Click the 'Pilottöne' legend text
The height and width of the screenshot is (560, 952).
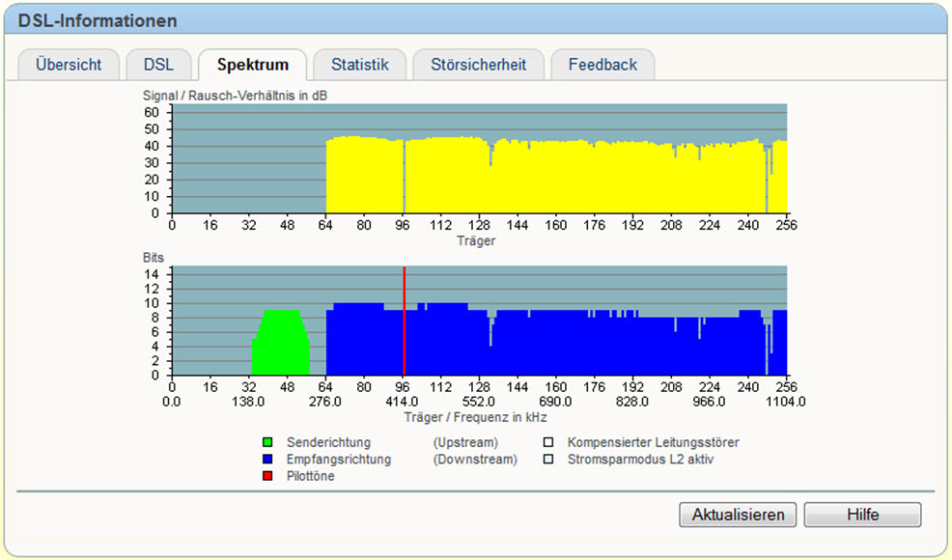[x=310, y=476]
